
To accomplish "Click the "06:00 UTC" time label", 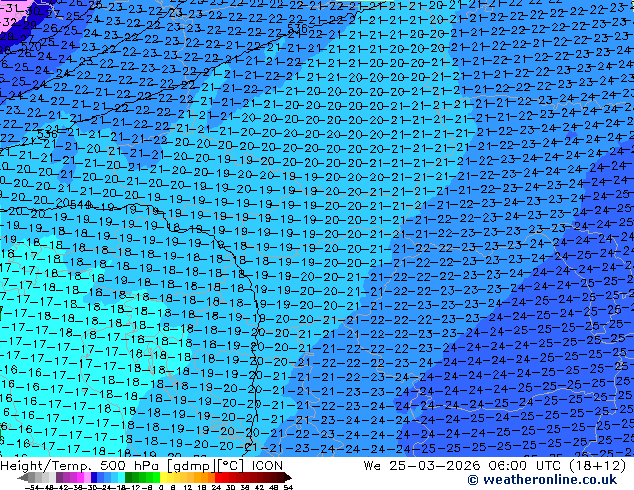I will point(527,466).
